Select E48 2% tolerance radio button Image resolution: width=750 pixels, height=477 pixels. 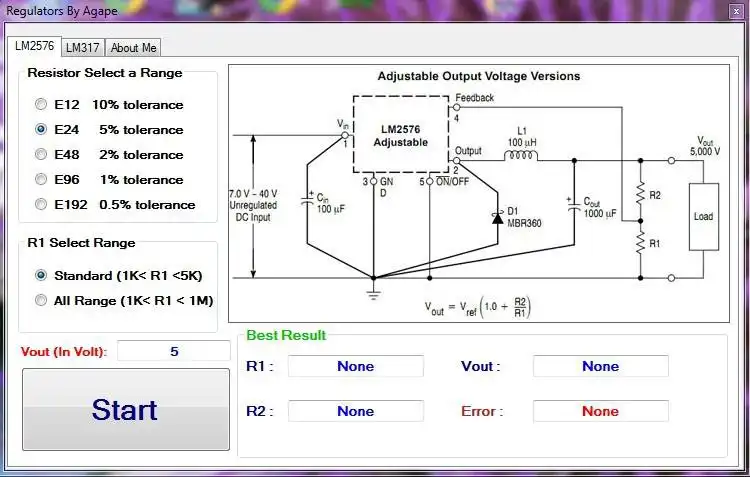click(41, 154)
